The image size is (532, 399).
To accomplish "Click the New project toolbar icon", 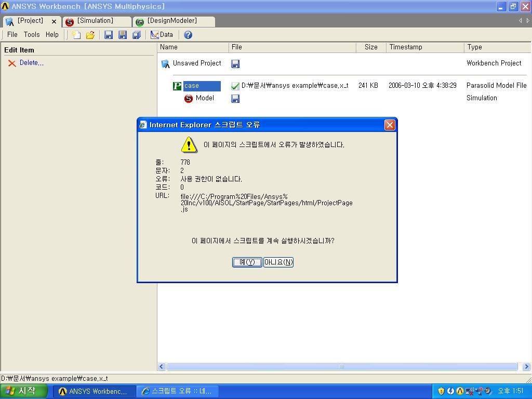I will [76, 35].
